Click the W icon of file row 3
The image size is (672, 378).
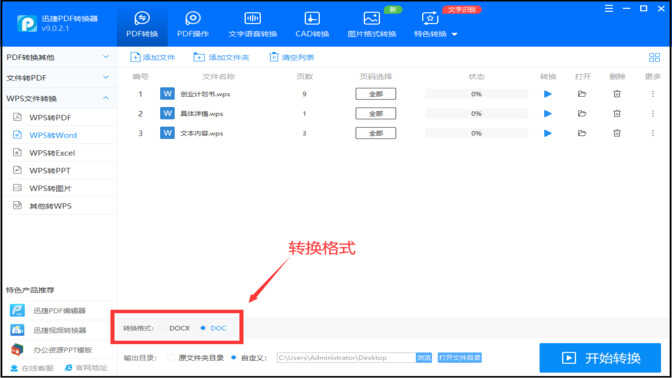pyautogui.click(x=167, y=133)
